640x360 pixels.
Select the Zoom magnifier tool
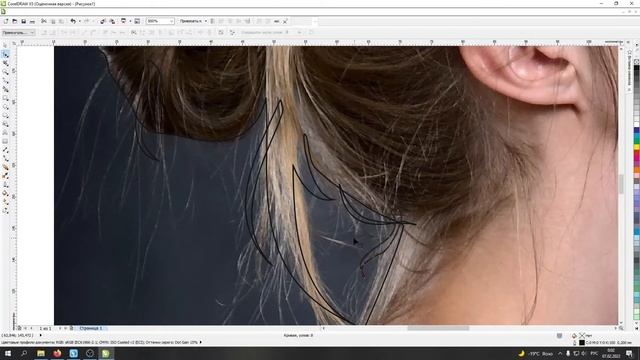[5, 72]
